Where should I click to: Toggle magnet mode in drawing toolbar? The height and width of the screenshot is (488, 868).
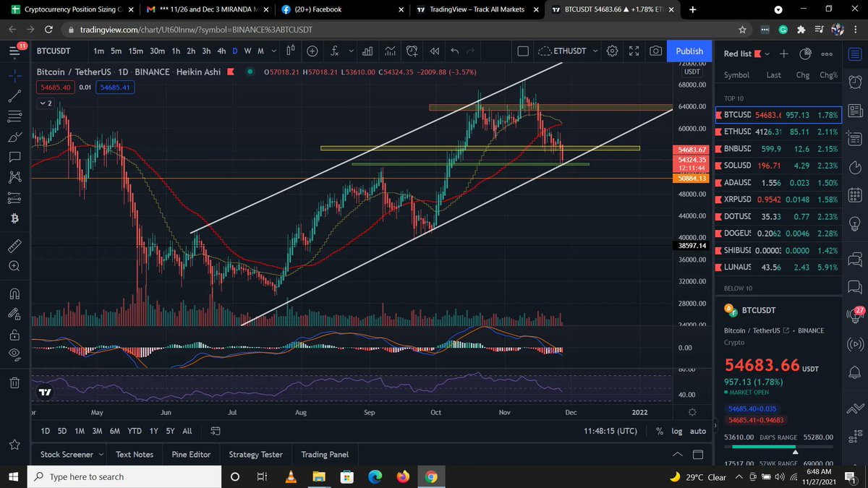click(x=14, y=294)
